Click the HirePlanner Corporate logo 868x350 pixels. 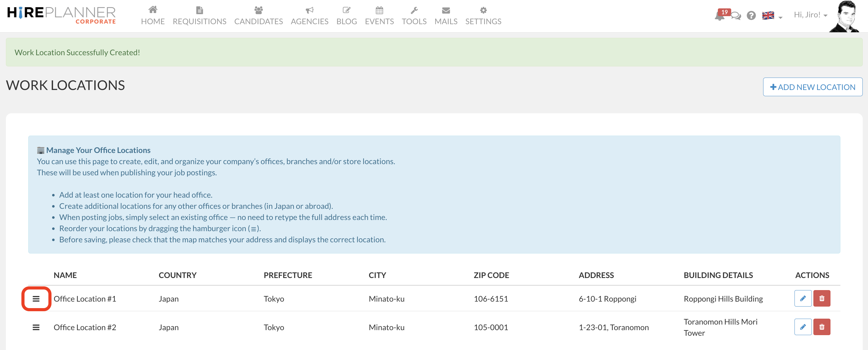point(61,15)
